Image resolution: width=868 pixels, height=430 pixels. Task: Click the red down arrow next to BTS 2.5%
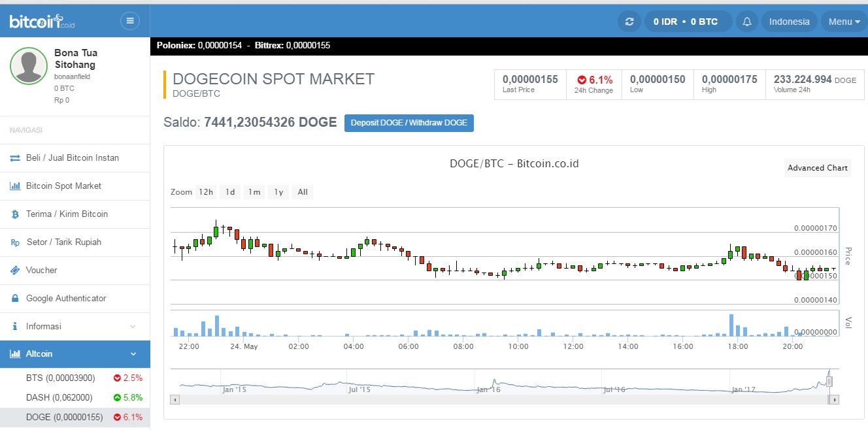117,378
